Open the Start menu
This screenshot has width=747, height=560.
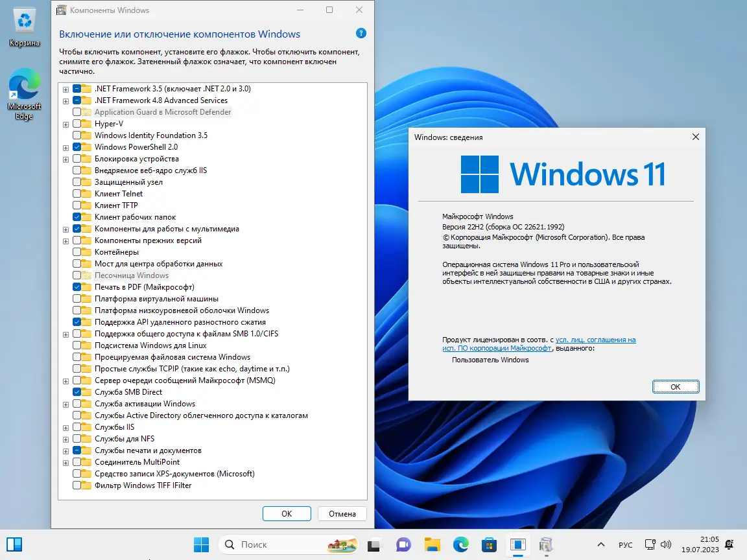[201, 544]
